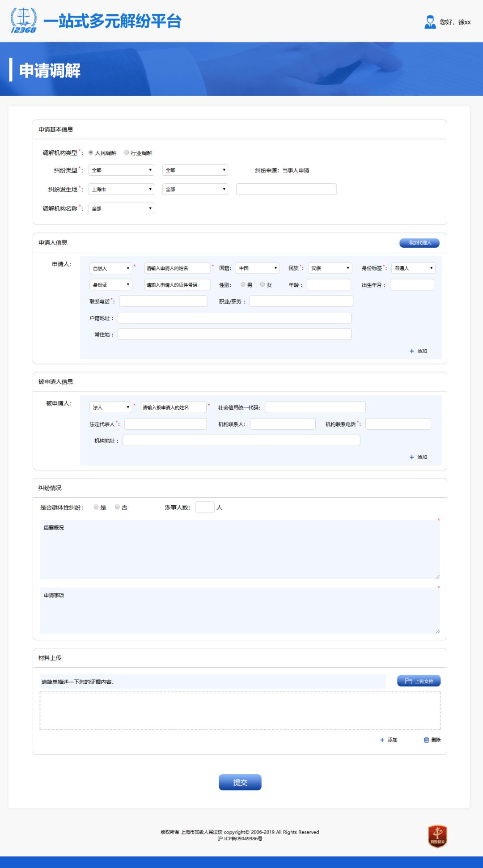Choose 是 for 是否群体性纠纷
483x868 pixels.
(x=96, y=507)
